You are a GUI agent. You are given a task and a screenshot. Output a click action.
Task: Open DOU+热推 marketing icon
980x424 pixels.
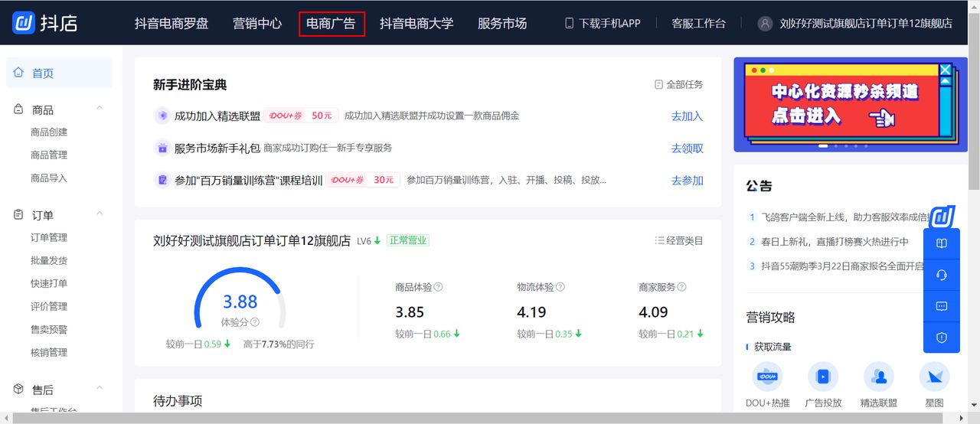(766, 377)
